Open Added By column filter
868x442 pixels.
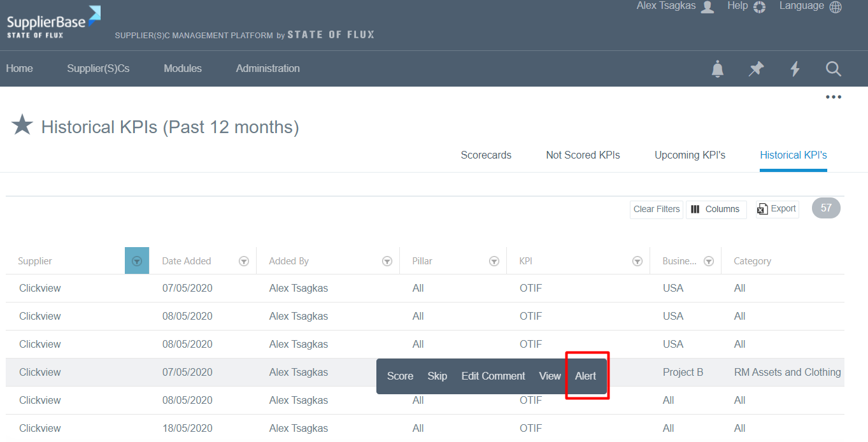pyautogui.click(x=387, y=261)
